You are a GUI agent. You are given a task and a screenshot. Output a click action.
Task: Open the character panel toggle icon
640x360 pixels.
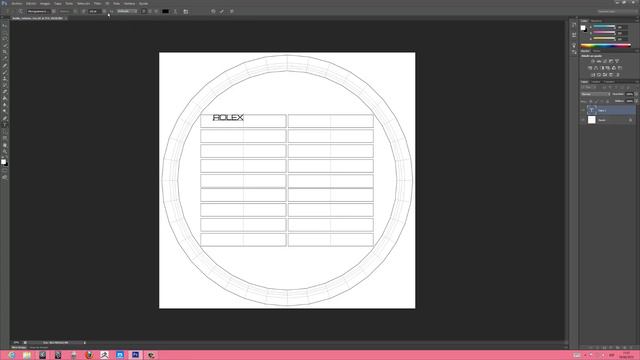[x=186, y=11]
